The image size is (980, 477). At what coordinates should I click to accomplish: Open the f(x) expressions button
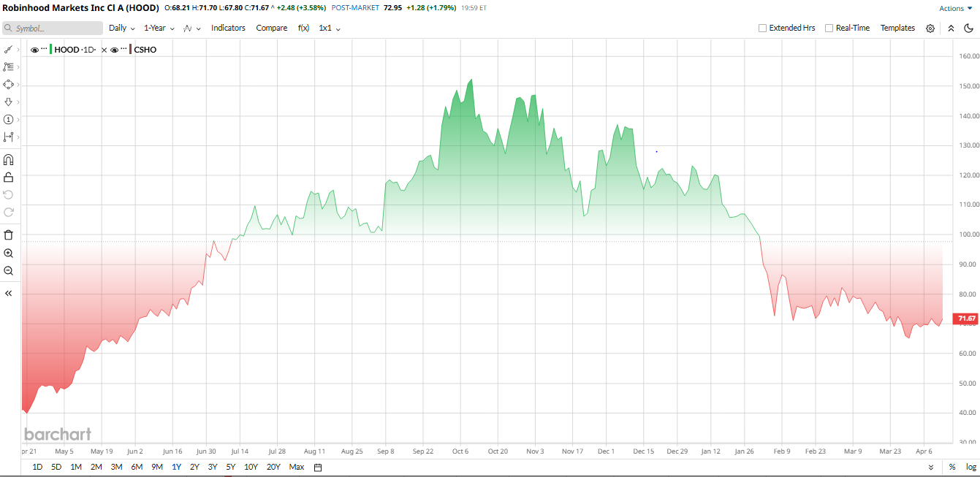coord(303,28)
